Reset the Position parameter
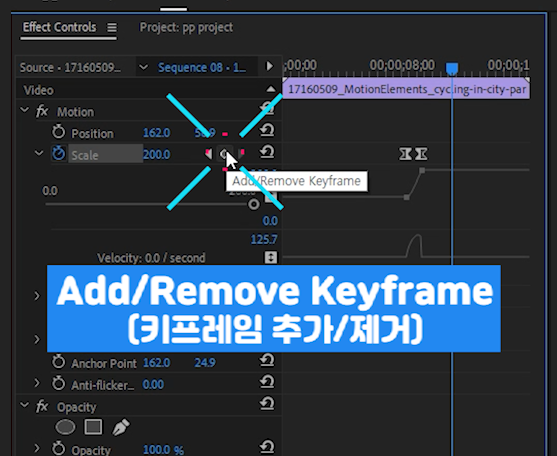 (x=267, y=130)
